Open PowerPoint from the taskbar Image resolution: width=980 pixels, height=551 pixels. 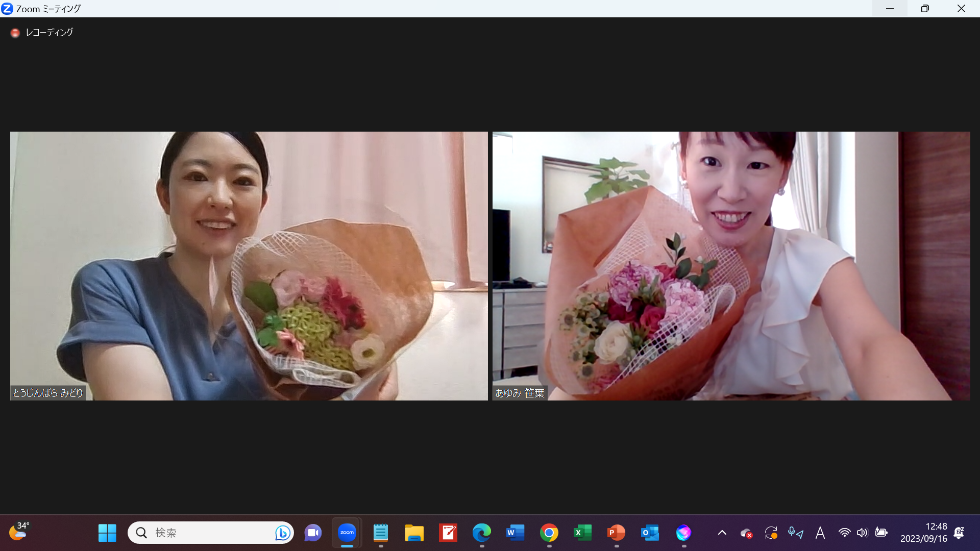(x=617, y=533)
